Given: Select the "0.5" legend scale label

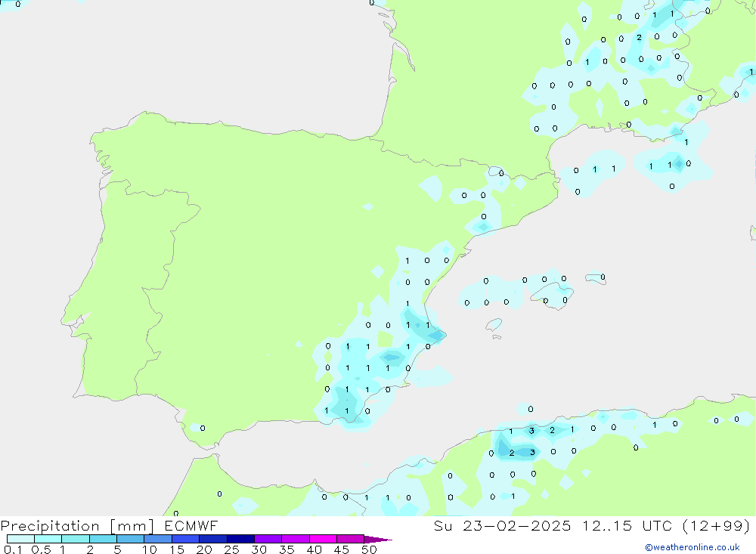Looking at the screenshot, I should tap(41, 549).
